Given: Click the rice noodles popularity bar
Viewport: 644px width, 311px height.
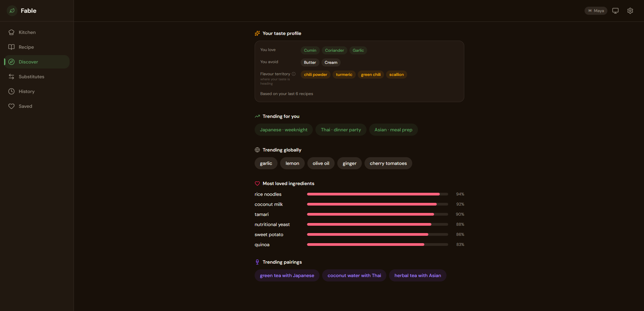Looking at the screenshot, I should [x=378, y=194].
